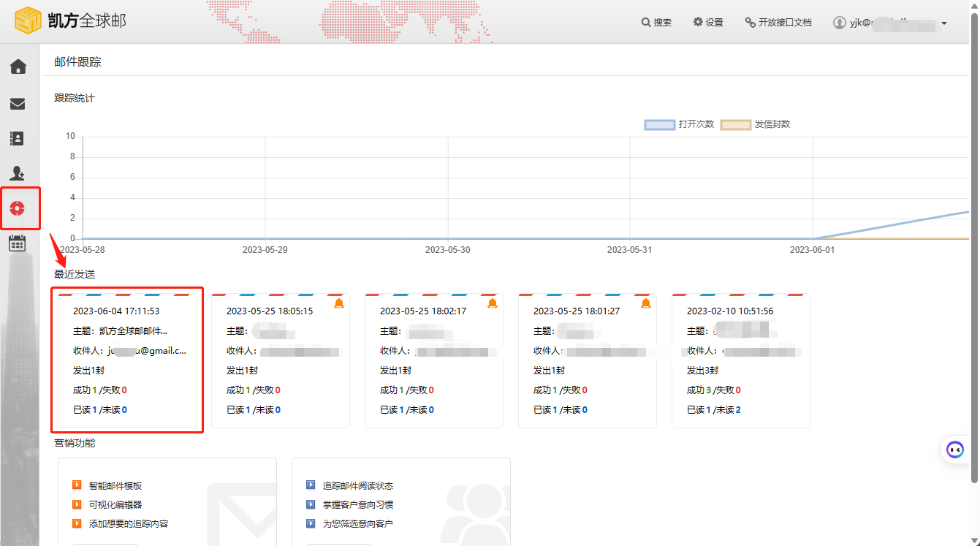The width and height of the screenshot is (980, 546).
Task: Click the 营销功能 section label
Action: [75, 443]
